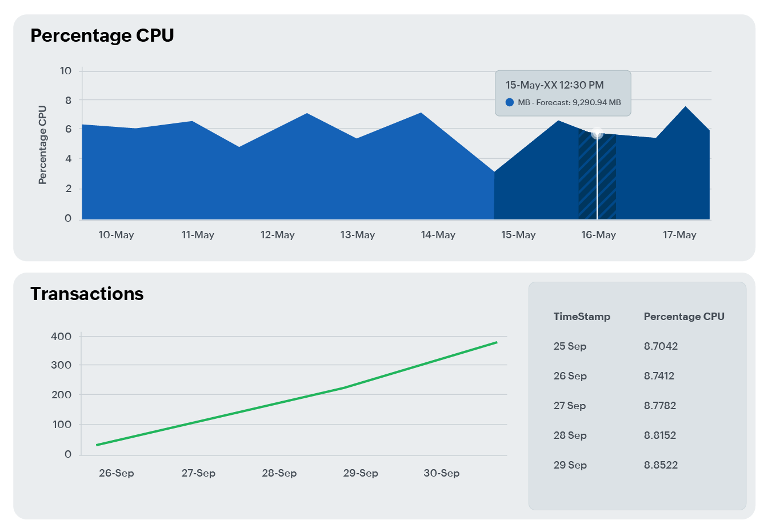The width and height of the screenshot is (768, 532).
Task: Click the striped forecast band in CPU chart
Action: (x=597, y=174)
